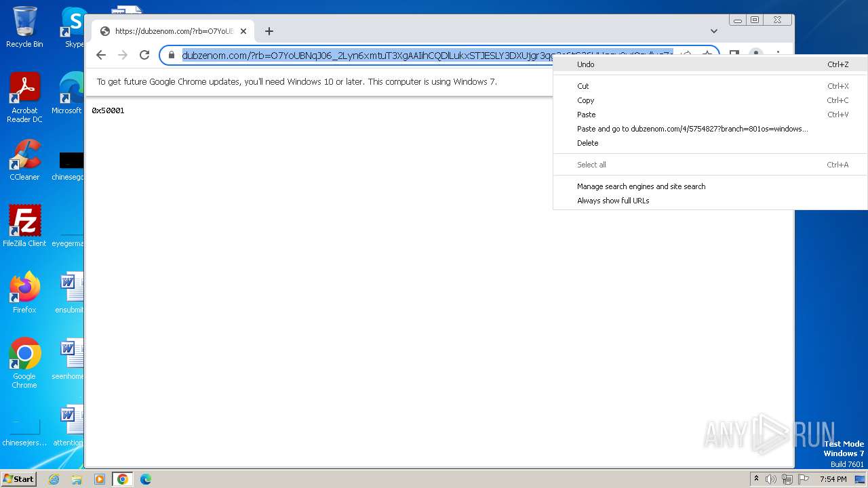The height and width of the screenshot is (488, 868).
Task: Click the Action Center flag icon
Action: click(x=804, y=479)
